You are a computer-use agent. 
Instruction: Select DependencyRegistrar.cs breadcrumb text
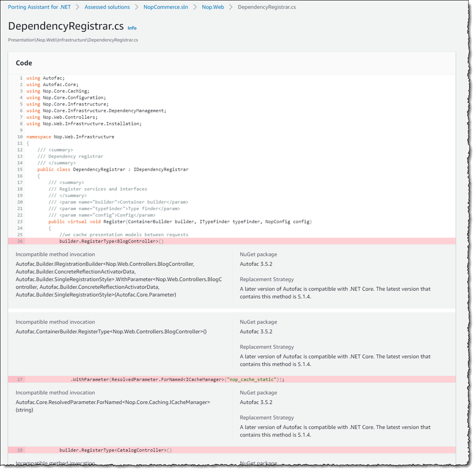[x=267, y=7]
